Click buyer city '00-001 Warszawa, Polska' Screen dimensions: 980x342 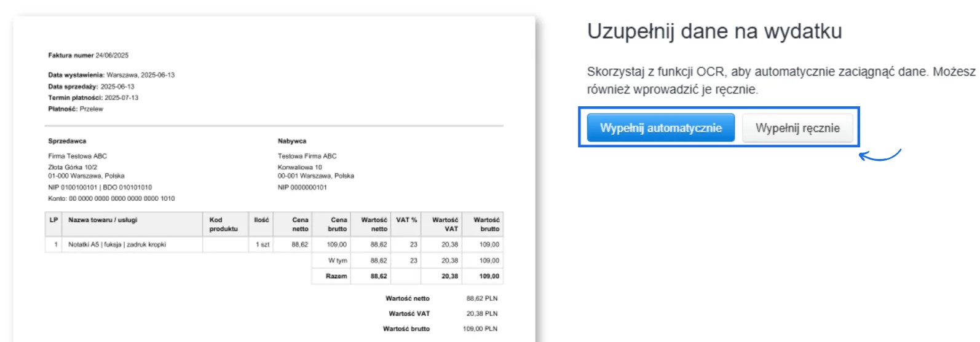point(316,176)
